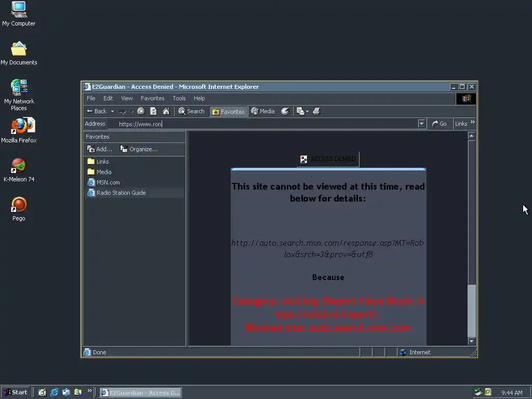Launch Outlook Express from Quick Launch
532x399 pixels.
click(x=66, y=393)
